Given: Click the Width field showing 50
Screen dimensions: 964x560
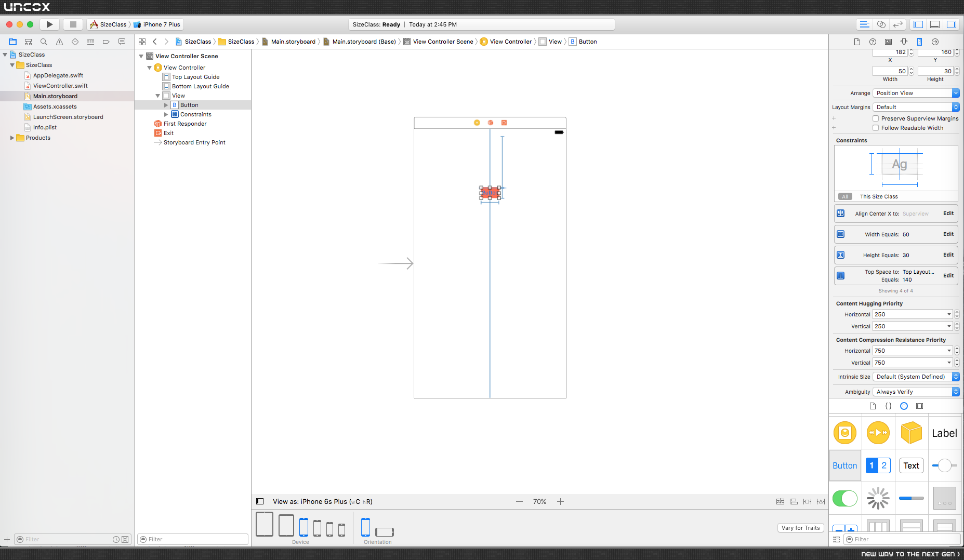Looking at the screenshot, I should [890, 71].
